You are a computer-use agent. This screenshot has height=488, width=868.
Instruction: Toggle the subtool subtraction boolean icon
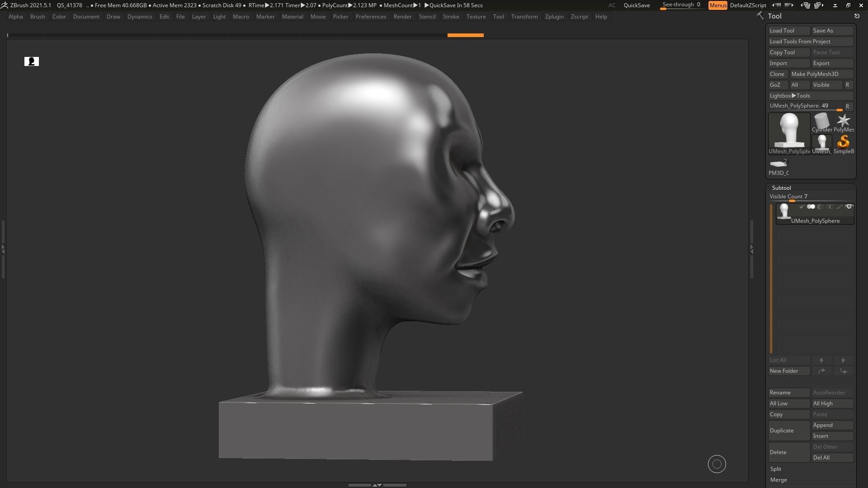click(x=820, y=207)
